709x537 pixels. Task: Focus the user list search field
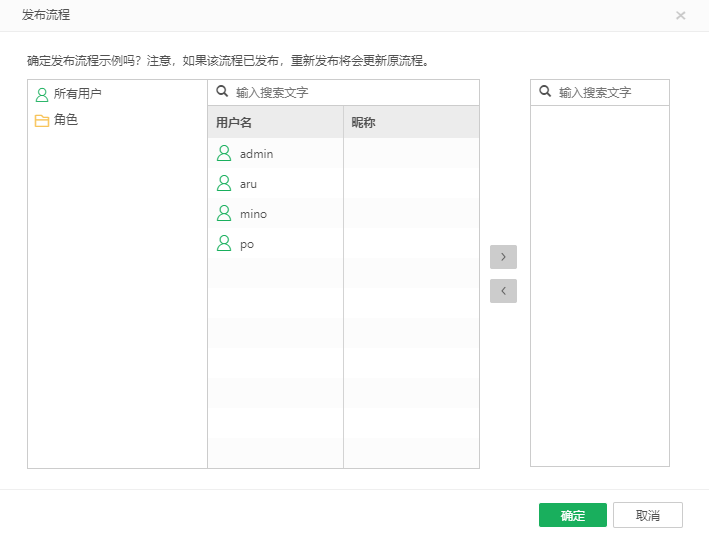[x=350, y=92]
